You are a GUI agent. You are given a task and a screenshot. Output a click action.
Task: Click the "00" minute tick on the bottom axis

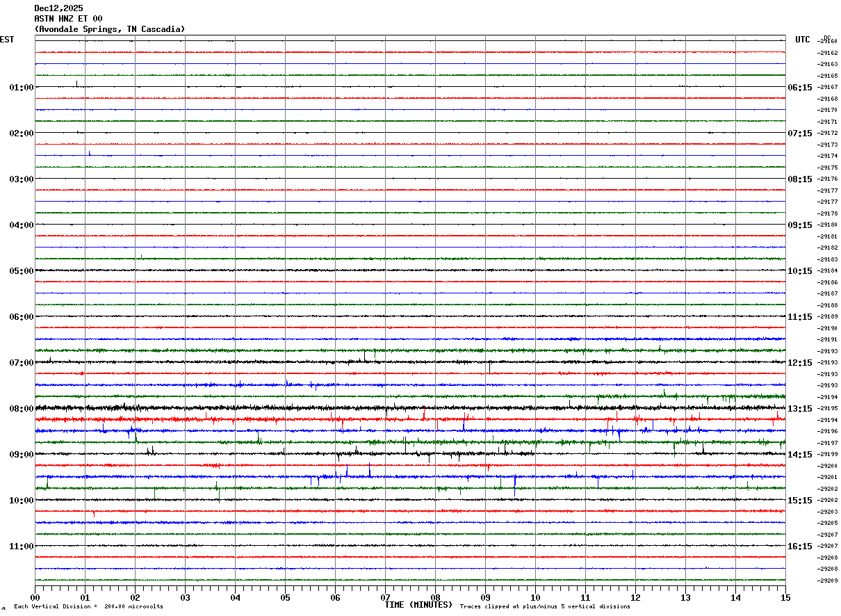(35, 597)
